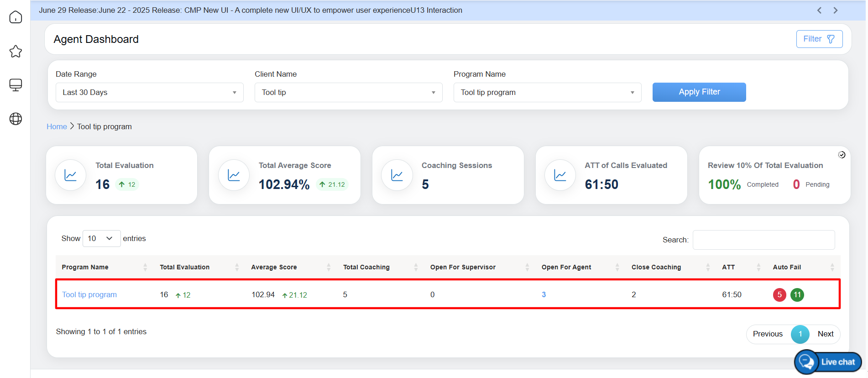Click the Coaching Sessions chart icon

click(397, 175)
